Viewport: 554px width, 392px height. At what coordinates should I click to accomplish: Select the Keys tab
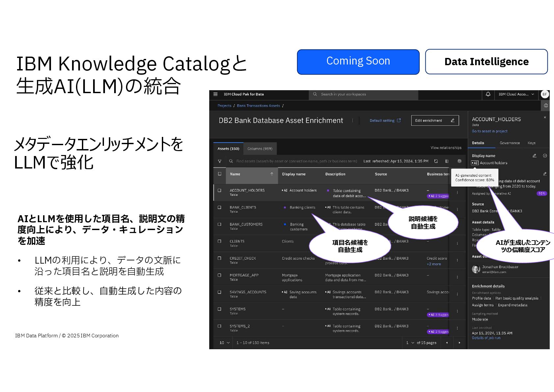tap(531, 143)
